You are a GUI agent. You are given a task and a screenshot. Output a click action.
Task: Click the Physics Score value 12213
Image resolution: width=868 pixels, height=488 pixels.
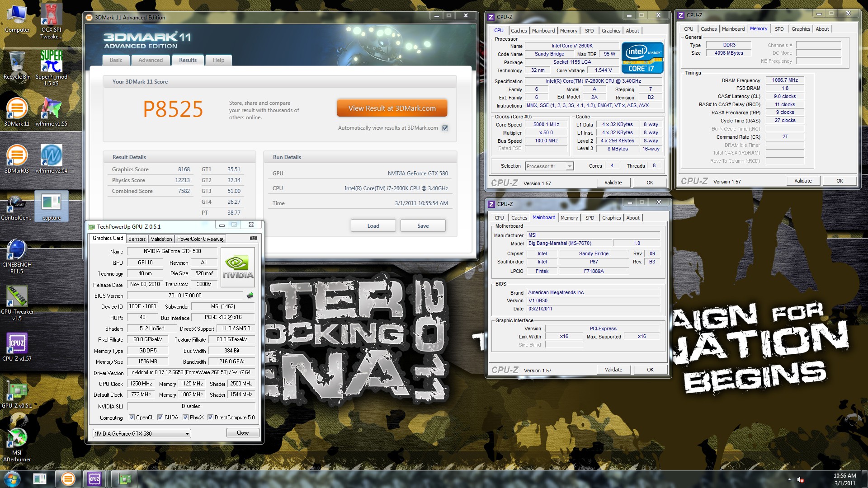pyautogui.click(x=183, y=180)
